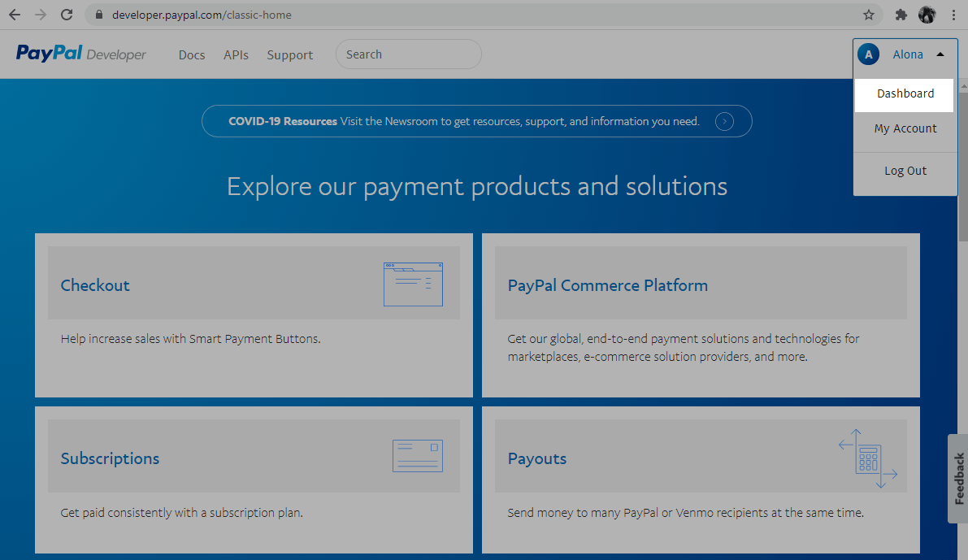Click the Subscriptions envelope icon
The height and width of the screenshot is (560, 968).
pos(417,457)
